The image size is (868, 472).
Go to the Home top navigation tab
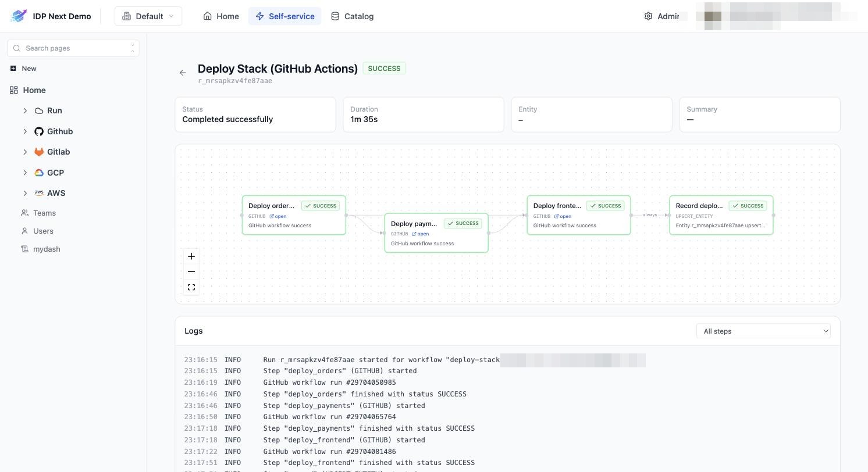[x=221, y=16]
